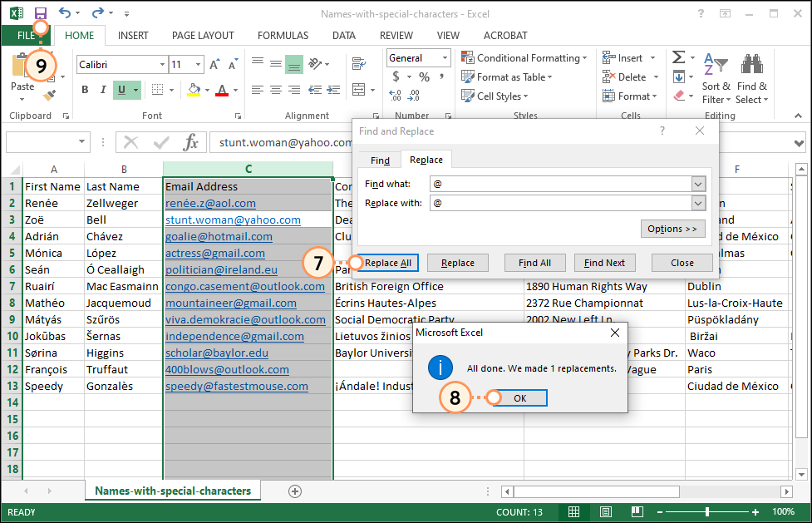Center text horizontally

click(276, 90)
